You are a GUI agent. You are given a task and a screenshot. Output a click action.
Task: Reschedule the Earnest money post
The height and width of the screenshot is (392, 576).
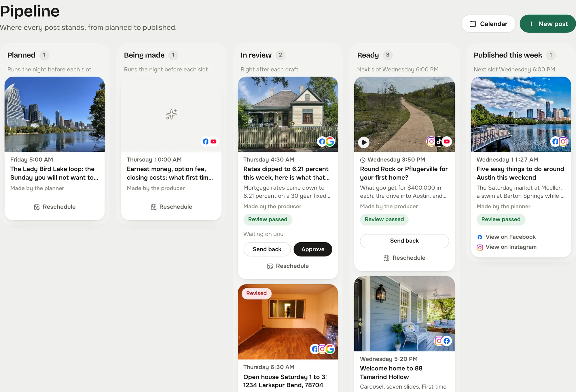click(171, 207)
